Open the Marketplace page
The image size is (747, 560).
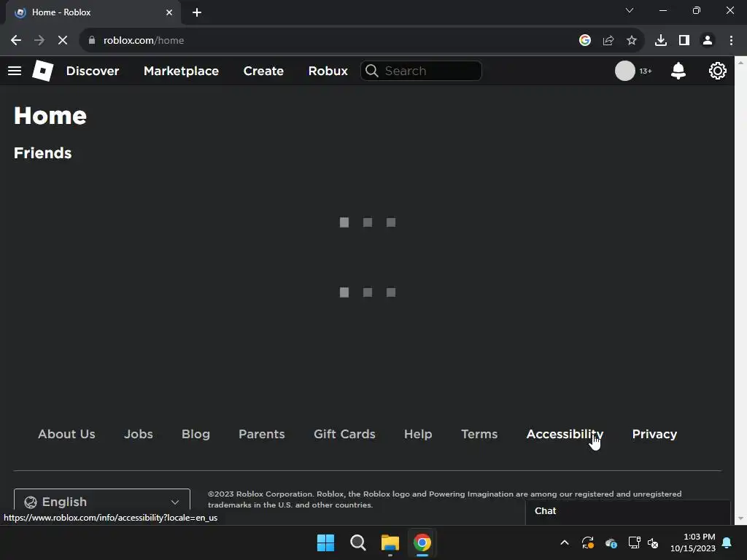[x=181, y=71]
